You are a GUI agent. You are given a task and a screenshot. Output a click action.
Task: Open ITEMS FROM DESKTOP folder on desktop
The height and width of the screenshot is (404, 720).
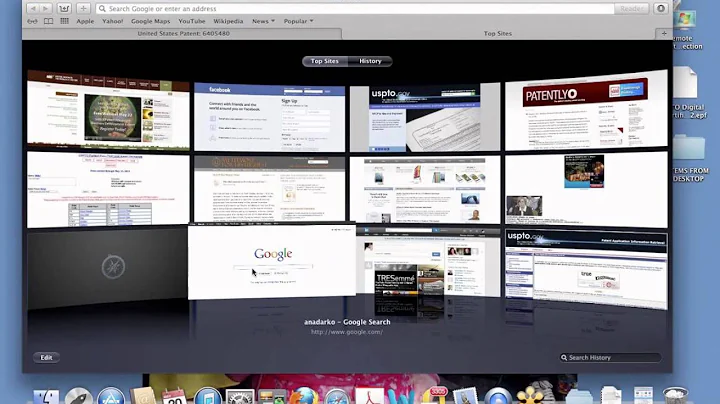click(x=690, y=158)
